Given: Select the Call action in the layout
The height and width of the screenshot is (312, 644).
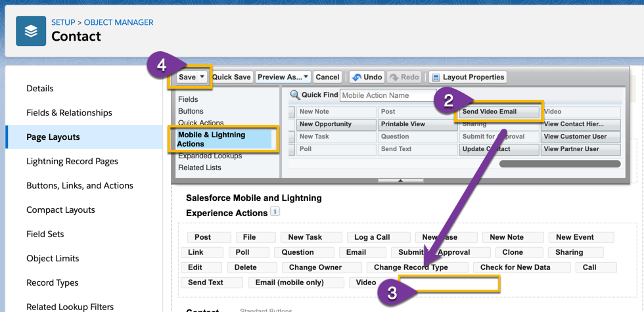Looking at the screenshot, I should click(x=596, y=268).
